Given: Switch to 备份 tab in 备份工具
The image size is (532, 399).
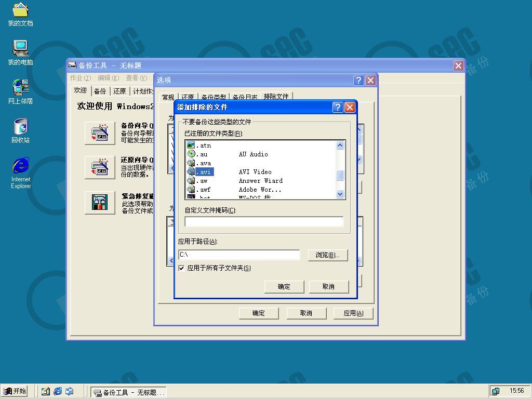Looking at the screenshot, I should tap(100, 91).
